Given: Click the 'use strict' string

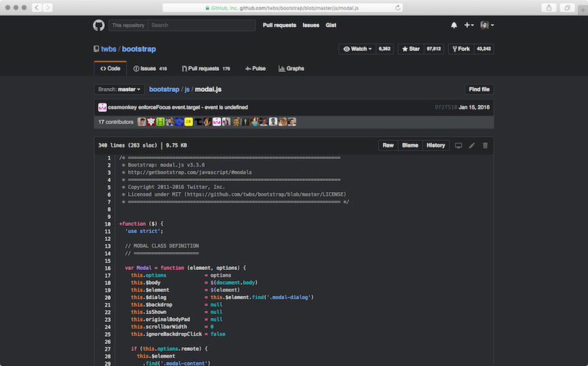Looking at the screenshot, I should 143,231.
